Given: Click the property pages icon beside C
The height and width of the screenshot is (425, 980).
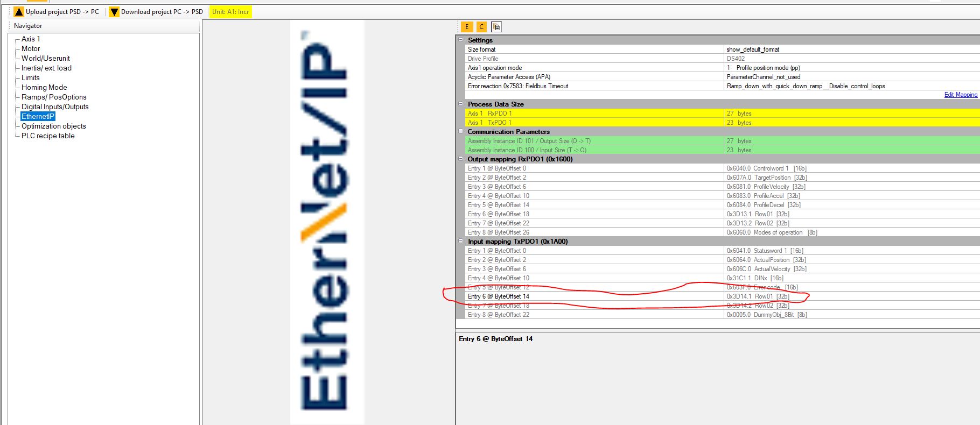Looking at the screenshot, I should pos(496,27).
